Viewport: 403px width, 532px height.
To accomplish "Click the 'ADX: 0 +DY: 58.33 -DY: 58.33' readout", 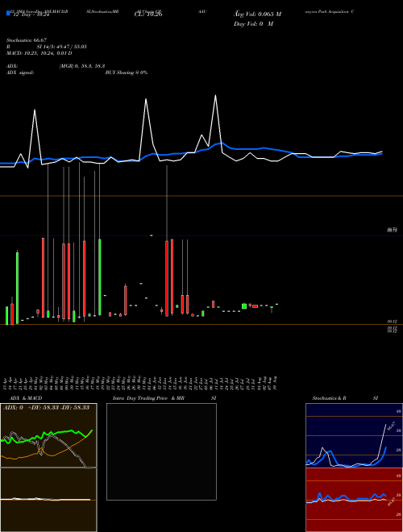I will tap(46, 407).
